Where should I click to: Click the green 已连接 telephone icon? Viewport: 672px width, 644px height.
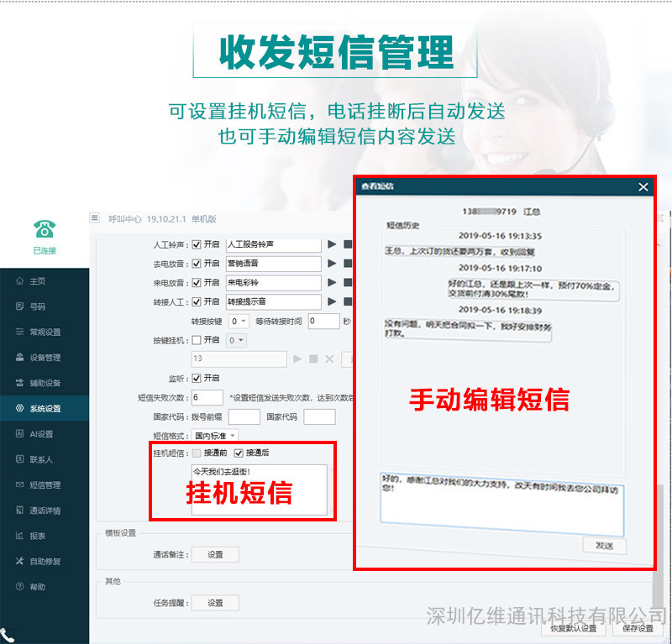(x=45, y=229)
